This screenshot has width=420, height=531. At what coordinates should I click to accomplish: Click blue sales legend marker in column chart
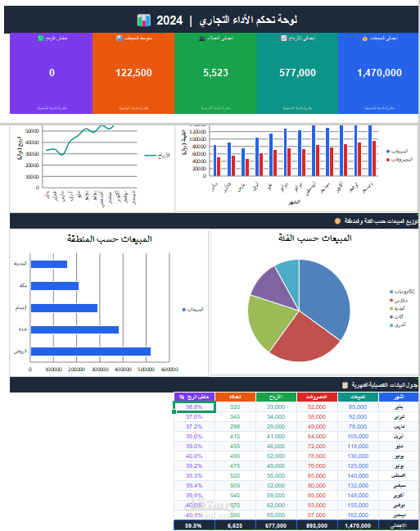(388, 152)
